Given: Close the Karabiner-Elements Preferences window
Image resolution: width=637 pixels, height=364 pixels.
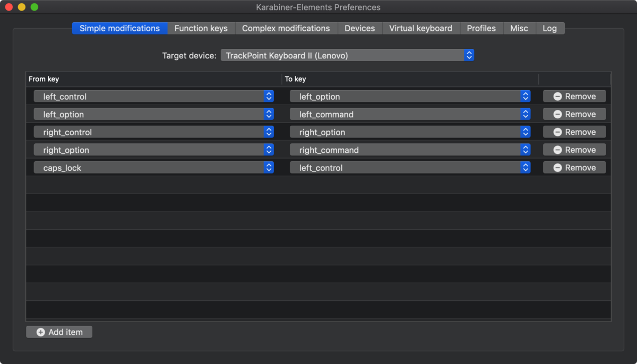Looking at the screenshot, I should click(x=8, y=7).
